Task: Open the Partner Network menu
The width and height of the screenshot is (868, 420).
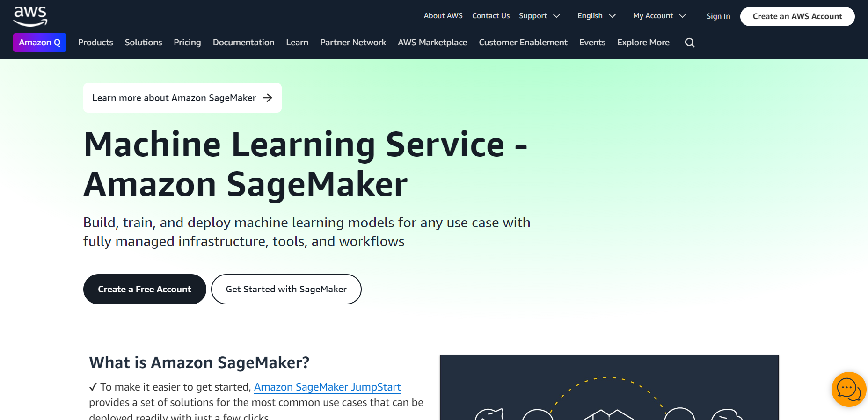Action: tap(353, 43)
